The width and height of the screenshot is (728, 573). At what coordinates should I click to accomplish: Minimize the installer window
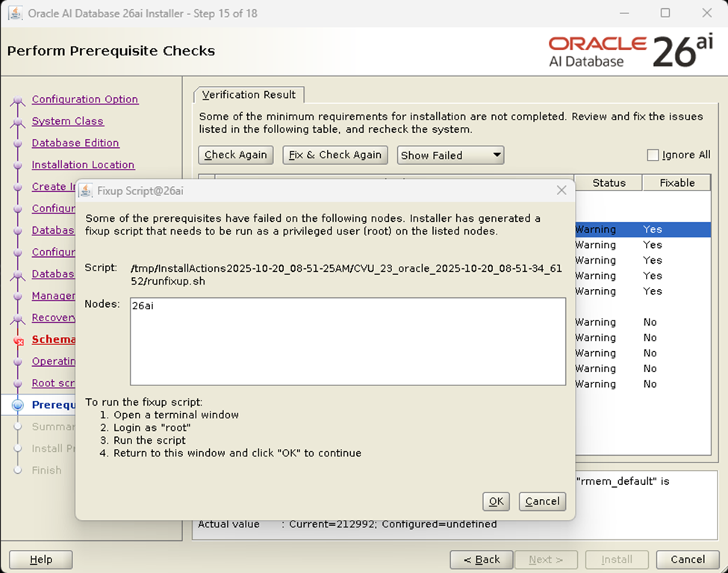click(x=624, y=13)
